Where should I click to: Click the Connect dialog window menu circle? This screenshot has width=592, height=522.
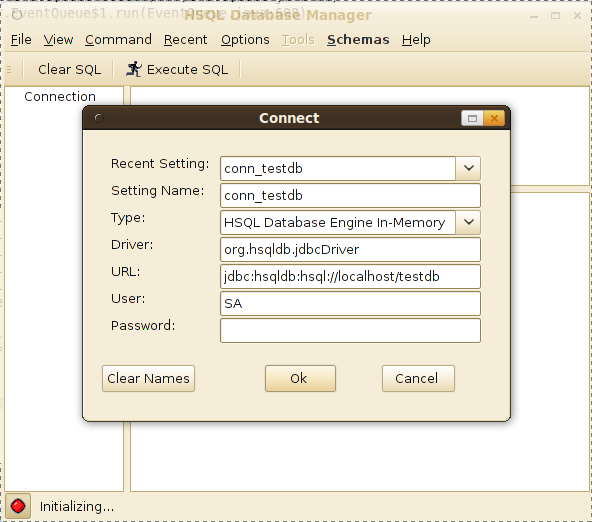point(99,118)
